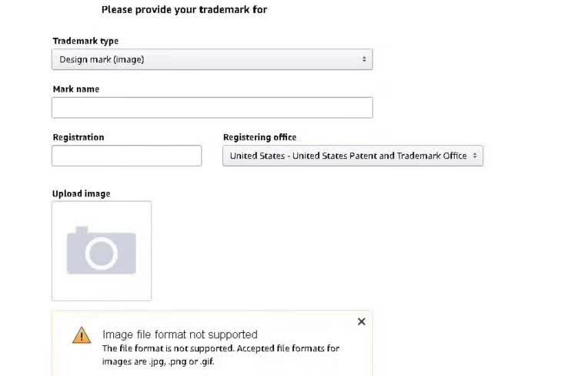Viewport: 588px width, 376px height.
Task: Expand the United States Patent and Trademark Office dropdown
Action: click(352, 156)
